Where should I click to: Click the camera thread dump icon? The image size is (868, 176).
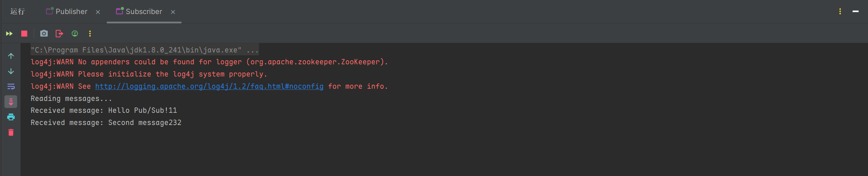(44, 33)
